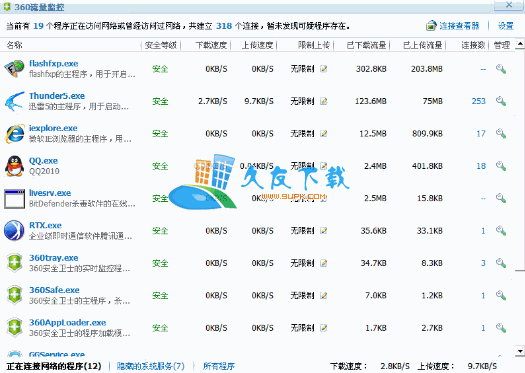View QQ.exe 18 connections

pos(481,166)
